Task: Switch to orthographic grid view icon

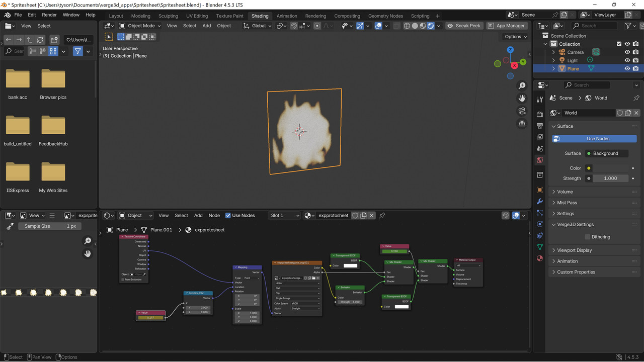Action: tap(522, 124)
